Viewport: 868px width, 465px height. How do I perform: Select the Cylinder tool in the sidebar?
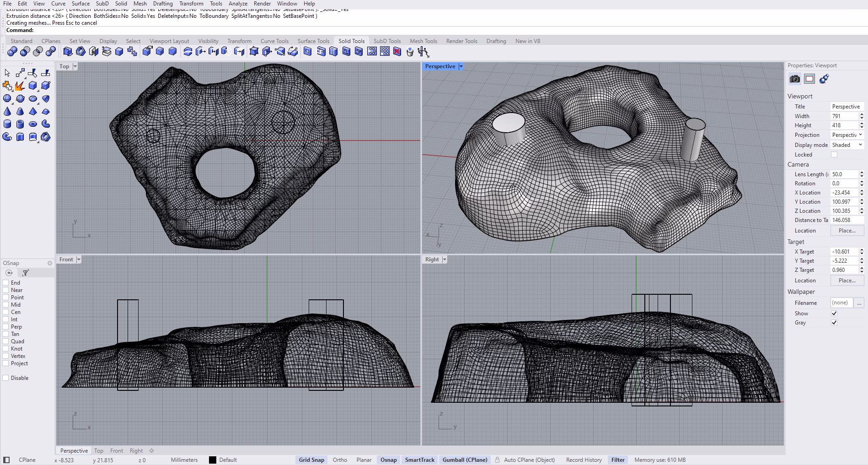click(x=7, y=124)
